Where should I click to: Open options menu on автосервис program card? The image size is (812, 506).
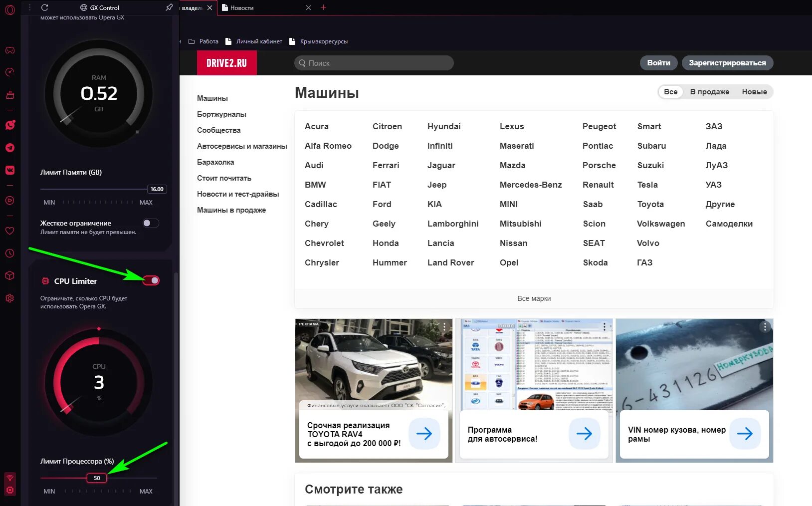coord(605,327)
